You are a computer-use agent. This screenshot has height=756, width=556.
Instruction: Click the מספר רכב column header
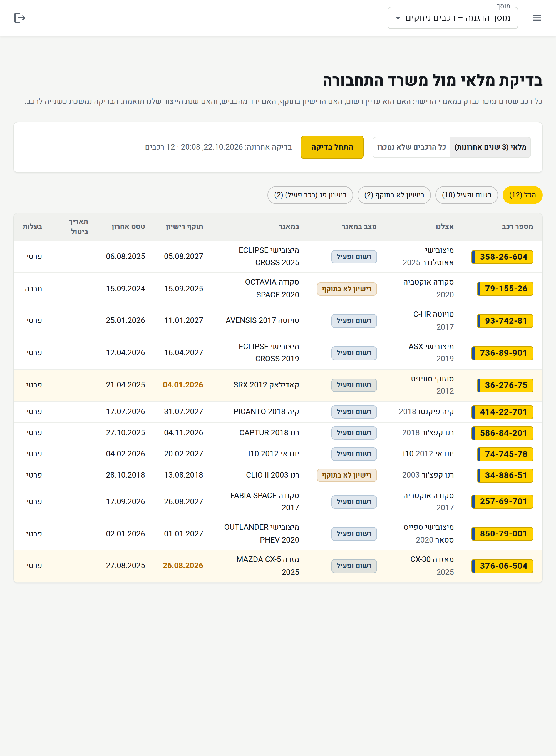[517, 227]
